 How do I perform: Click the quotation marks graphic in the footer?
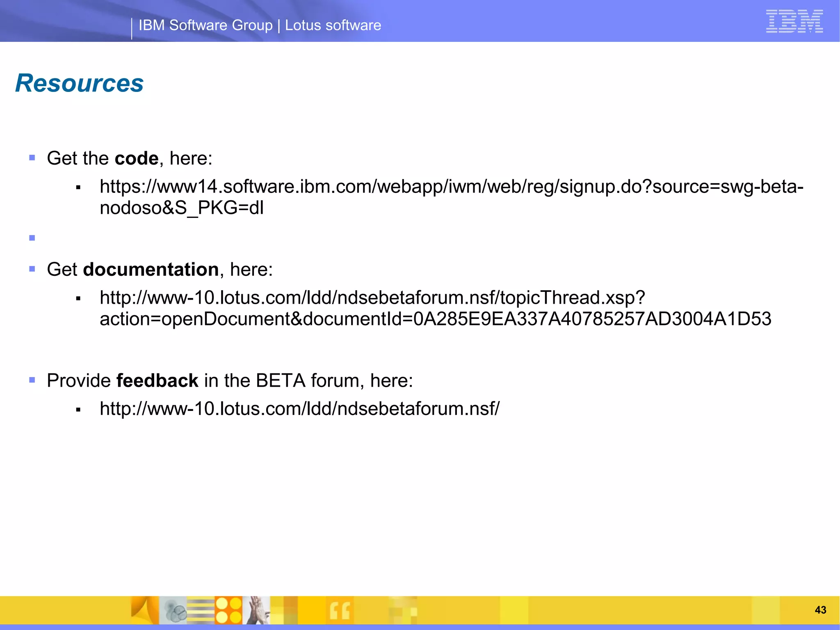(x=340, y=610)
